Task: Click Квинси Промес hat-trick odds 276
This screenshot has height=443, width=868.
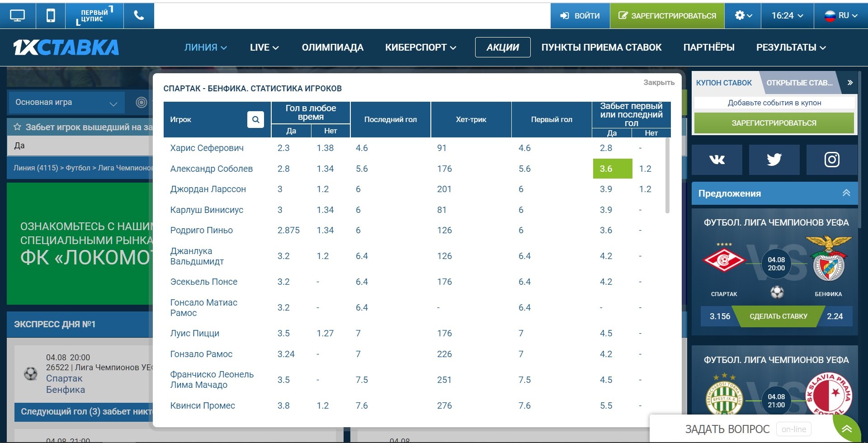Action: (x=444, y=406)
